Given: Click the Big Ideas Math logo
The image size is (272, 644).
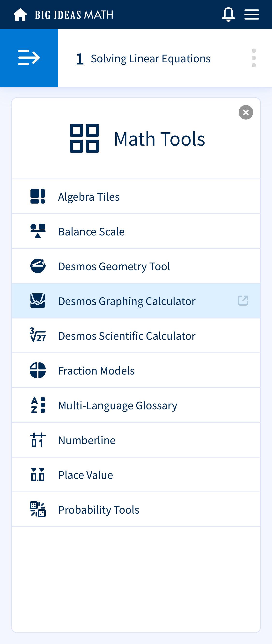Looking at the screenshot, I should click(74, 15).
